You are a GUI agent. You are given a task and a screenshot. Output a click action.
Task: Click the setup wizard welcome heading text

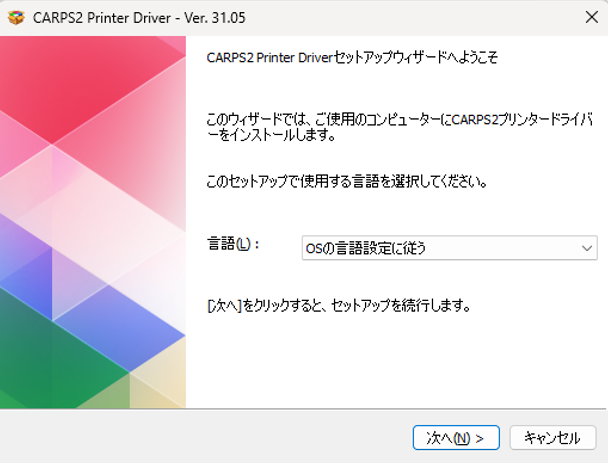tap(352, 57)
